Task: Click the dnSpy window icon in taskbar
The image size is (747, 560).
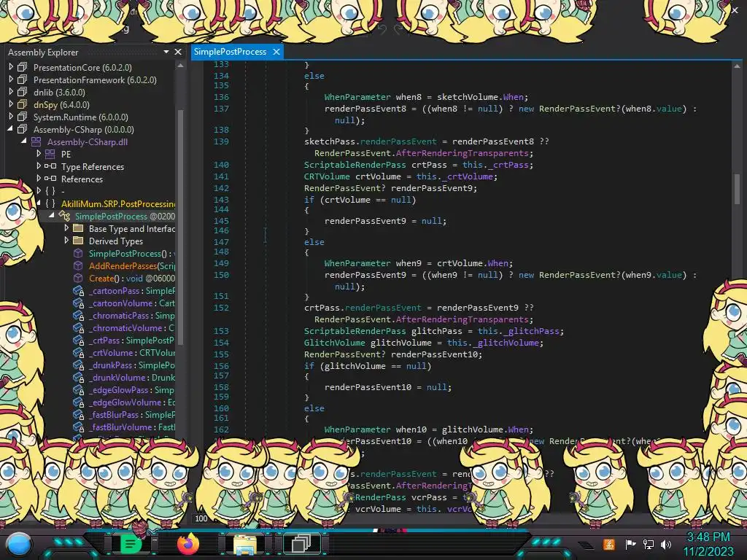Action: [x=301, y=544]
